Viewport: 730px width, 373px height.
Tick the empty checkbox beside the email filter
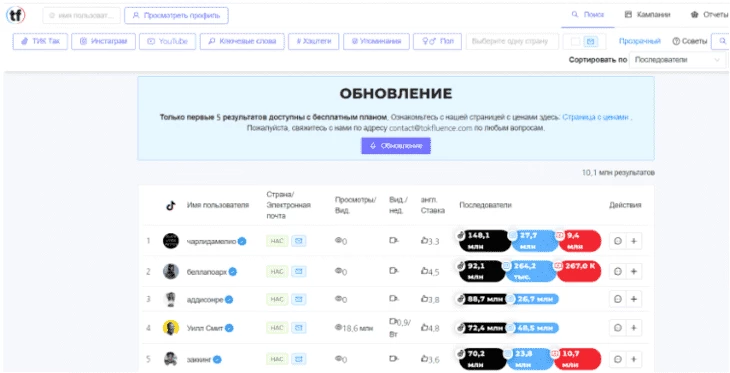pyautogui.click(x=575, y=41)
